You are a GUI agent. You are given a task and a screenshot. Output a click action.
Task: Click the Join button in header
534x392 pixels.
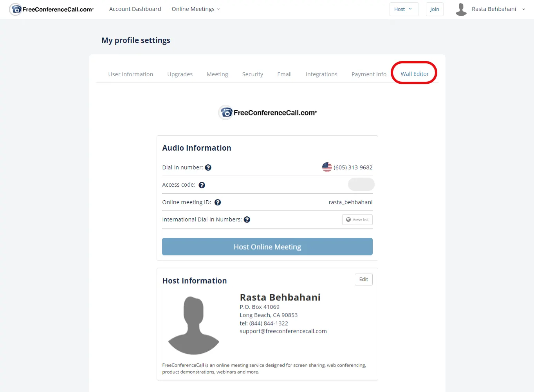435,9
